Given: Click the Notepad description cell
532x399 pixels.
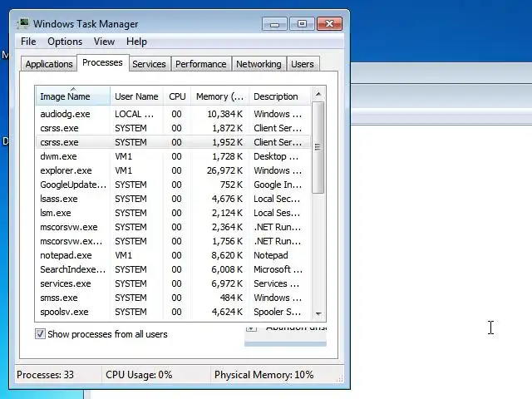Looking at the screenshot, I should pos(271,255).
